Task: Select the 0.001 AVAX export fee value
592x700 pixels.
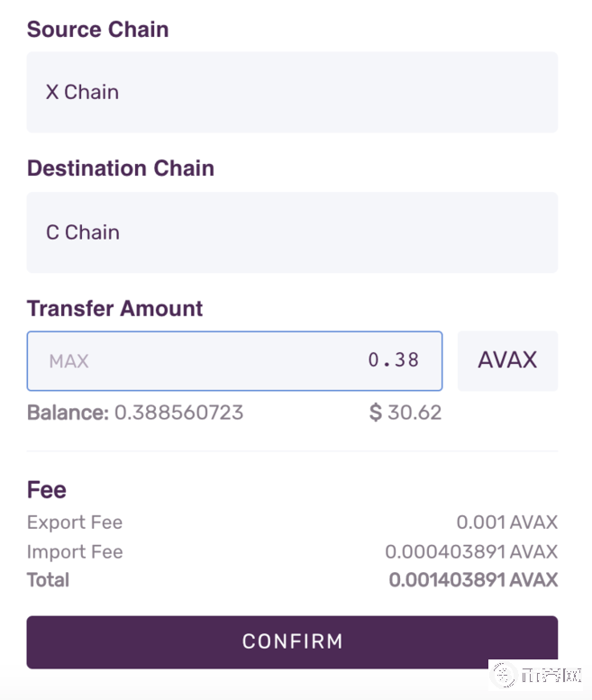Action: 506,523
